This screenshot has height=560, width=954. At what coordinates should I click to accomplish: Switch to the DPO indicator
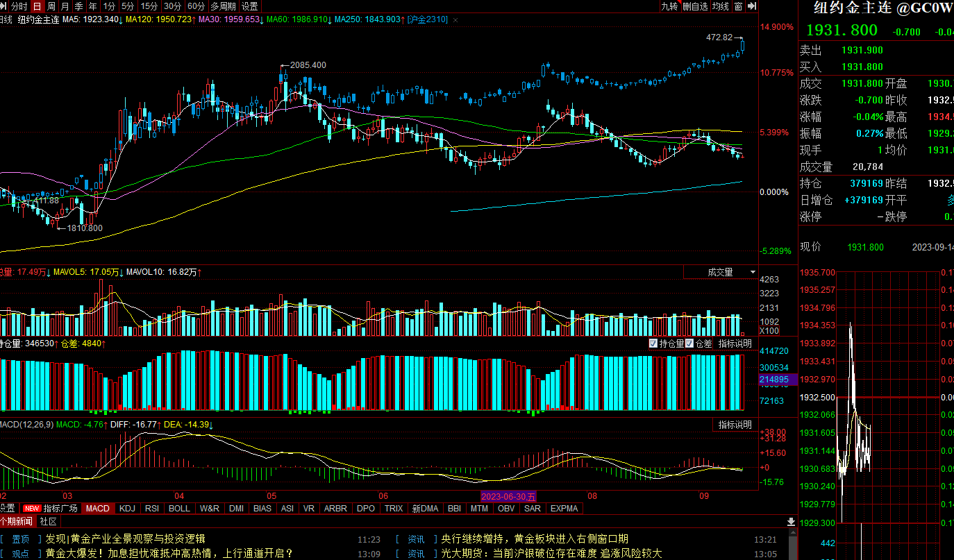tap(366, 508)
